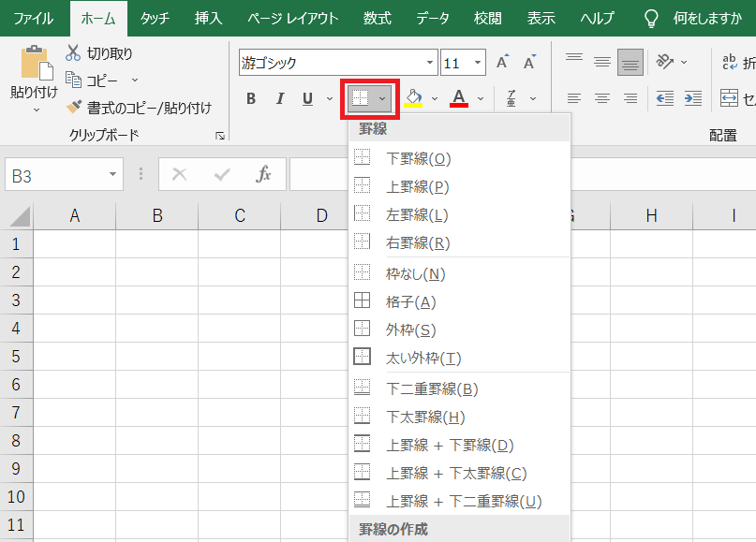Open the 何をしますか search box
The image size is (756, 542).
pyautogui.click(x=706, y=17)
